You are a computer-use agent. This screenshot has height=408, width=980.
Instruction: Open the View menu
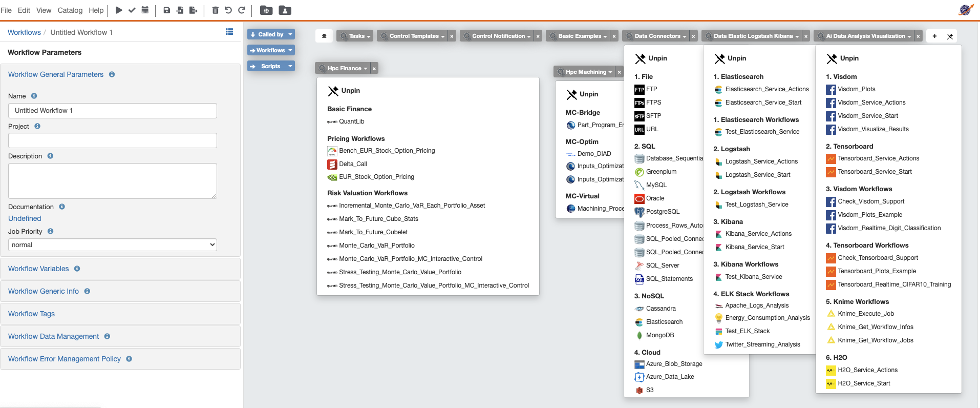(x=44, y=10)
